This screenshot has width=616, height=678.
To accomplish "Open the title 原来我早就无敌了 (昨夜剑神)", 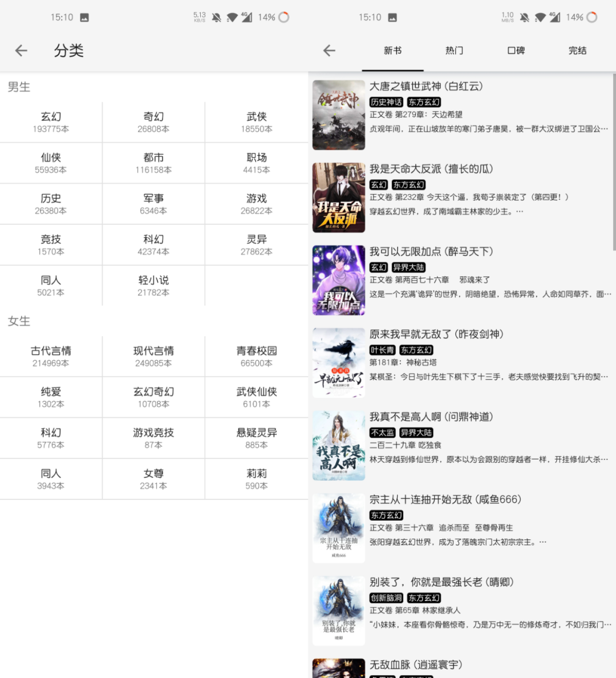I will pos(436,334).
